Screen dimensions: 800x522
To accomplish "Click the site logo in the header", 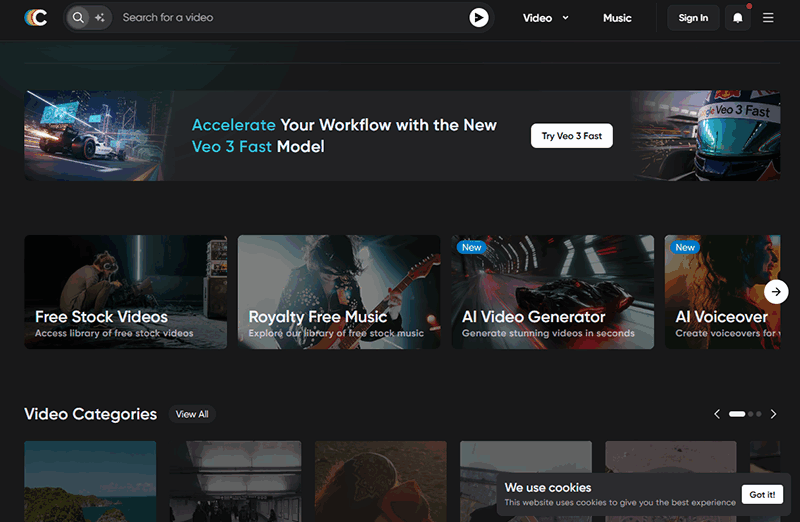I will click(x=36, y=18).
